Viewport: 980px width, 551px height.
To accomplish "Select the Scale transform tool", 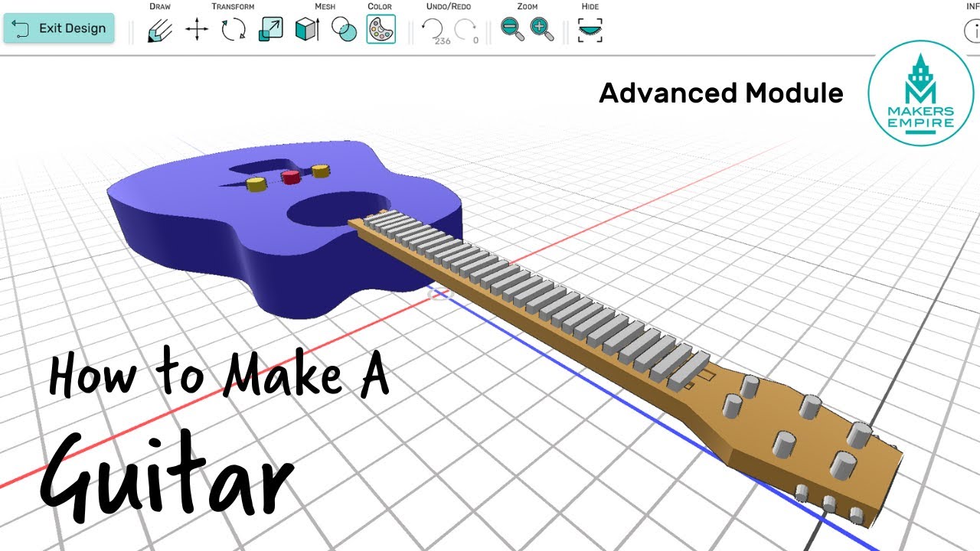I will pos(271,30).
